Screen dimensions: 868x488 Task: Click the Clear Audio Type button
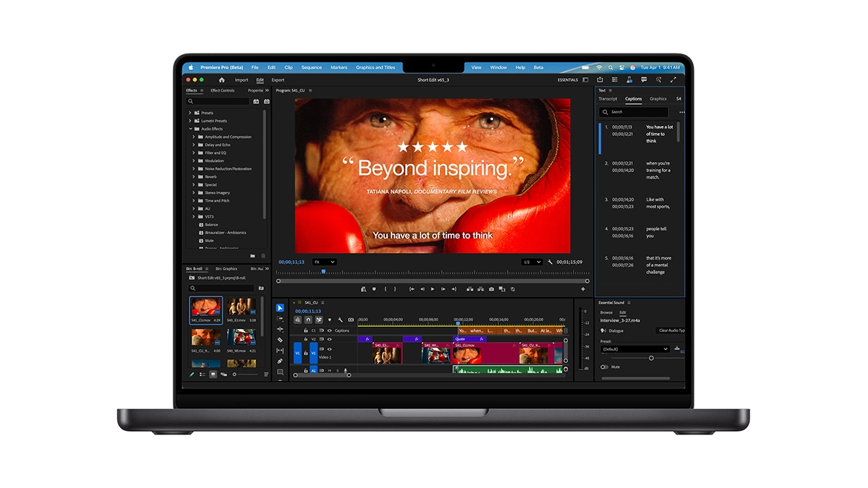[x=671, y=330]
